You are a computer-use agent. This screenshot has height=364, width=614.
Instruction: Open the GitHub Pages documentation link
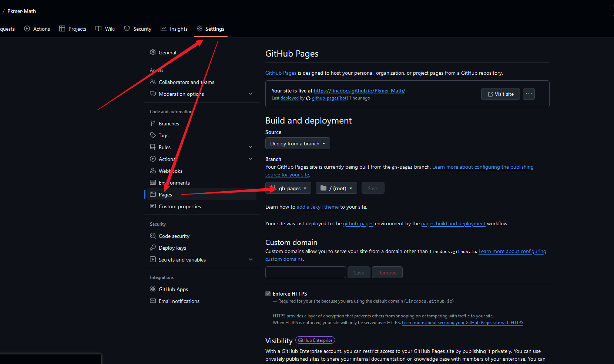tap(281, 73)
